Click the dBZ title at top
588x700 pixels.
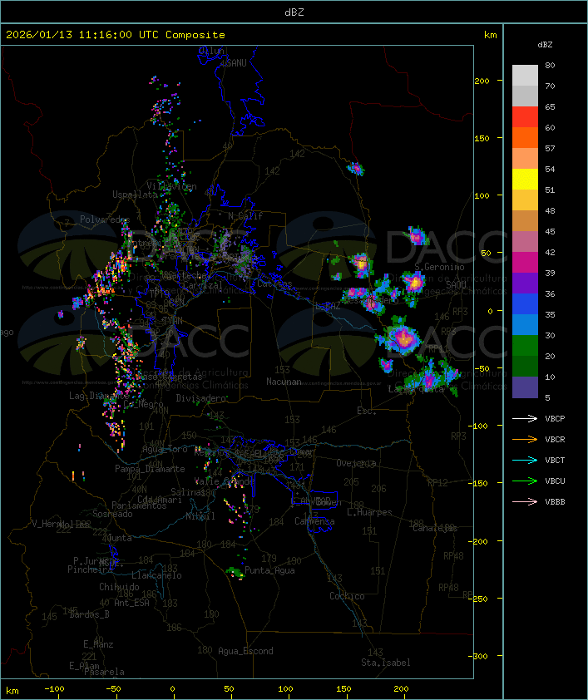294,12
